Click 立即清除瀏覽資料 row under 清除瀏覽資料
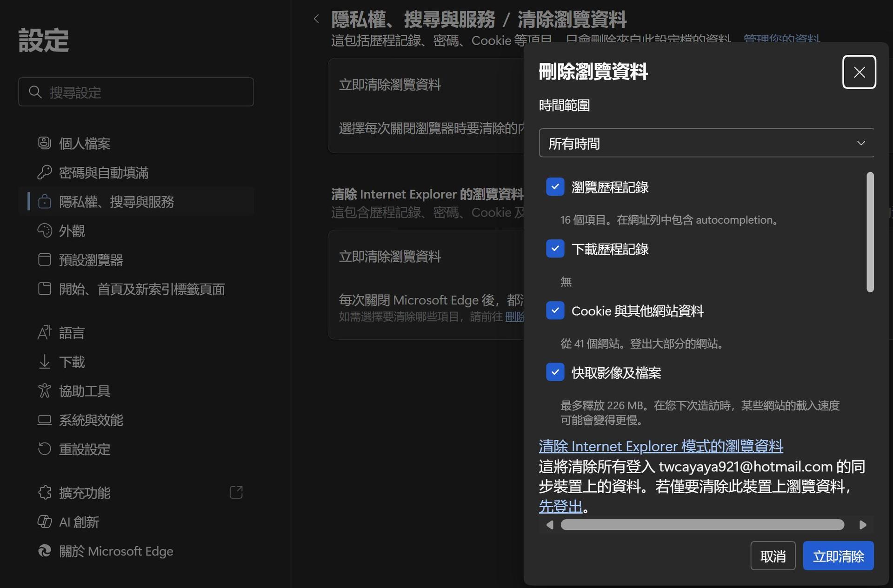The width and height of the screenshot is (893, 588). click(x=426, y=85)
